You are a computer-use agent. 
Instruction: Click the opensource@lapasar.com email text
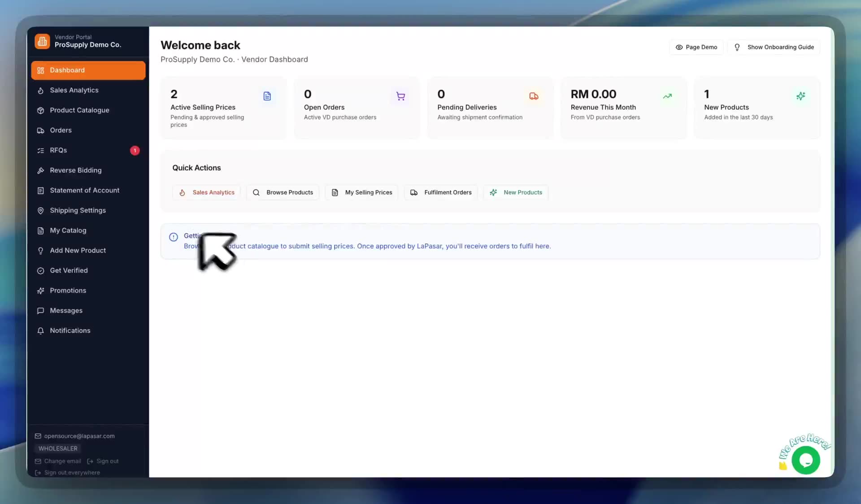click(79, 436)
